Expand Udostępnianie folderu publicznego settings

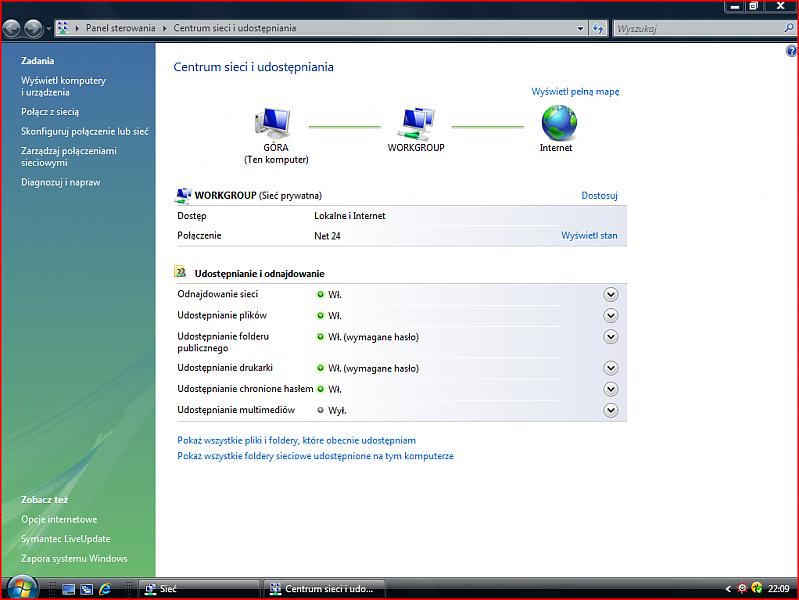(610, 337)
